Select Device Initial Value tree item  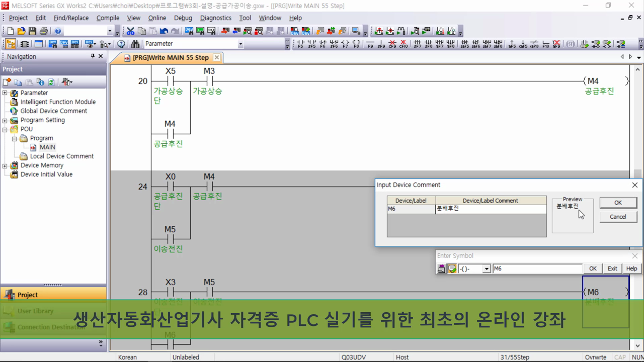pos(46,174)
